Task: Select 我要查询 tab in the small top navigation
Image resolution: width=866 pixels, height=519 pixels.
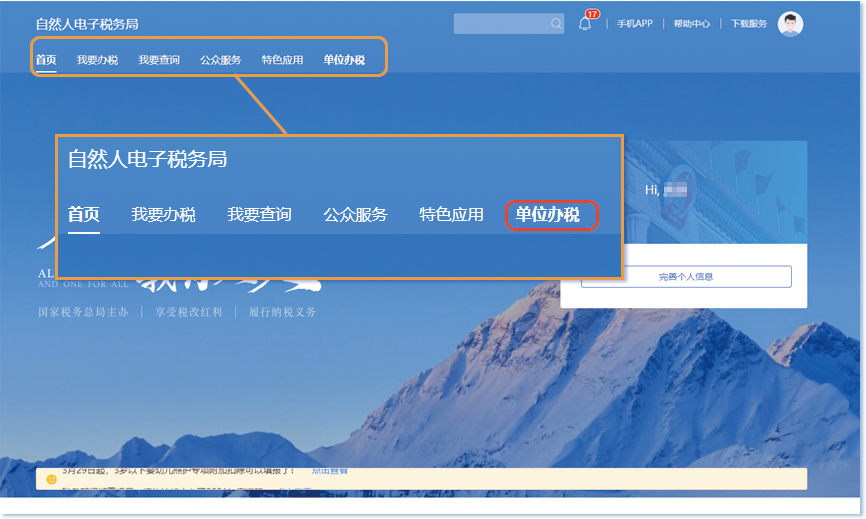Action: [159, 60]
